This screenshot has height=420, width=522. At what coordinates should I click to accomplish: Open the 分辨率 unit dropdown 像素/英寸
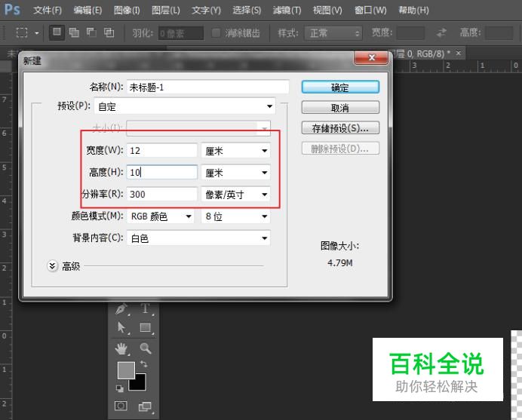pos(235,195)
